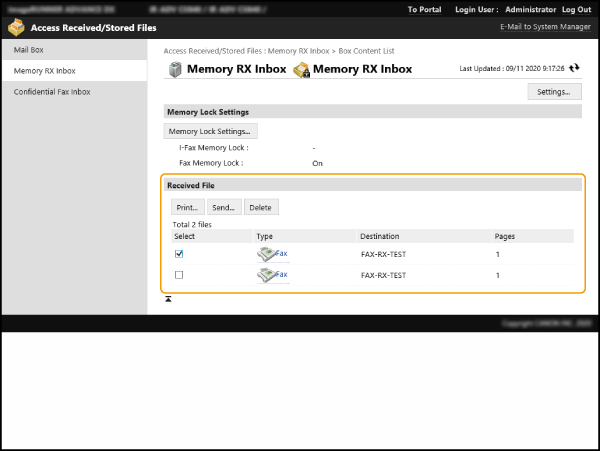Image resolution: width=600 pixels, height=451 pixels.
Task: Open E-Mail to System Manager link
Action: [x=545, y=27]
